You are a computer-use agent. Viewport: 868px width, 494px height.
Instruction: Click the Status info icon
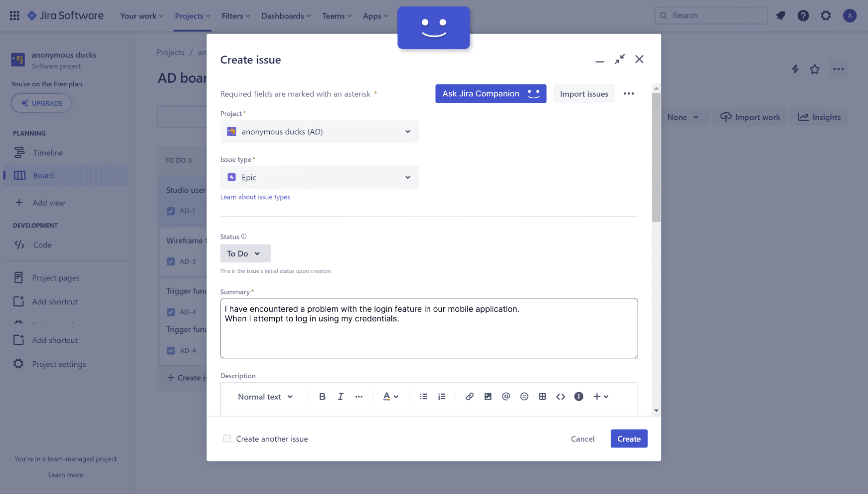coord(244,237)
